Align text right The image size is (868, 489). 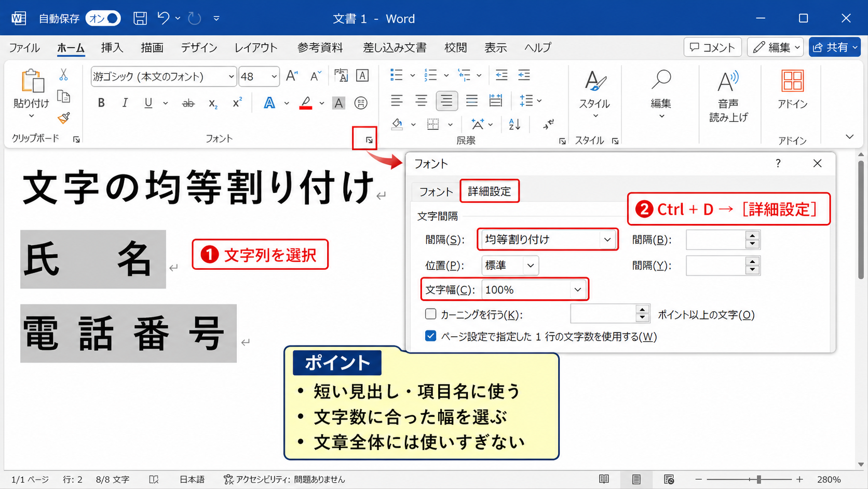point(446,100)
